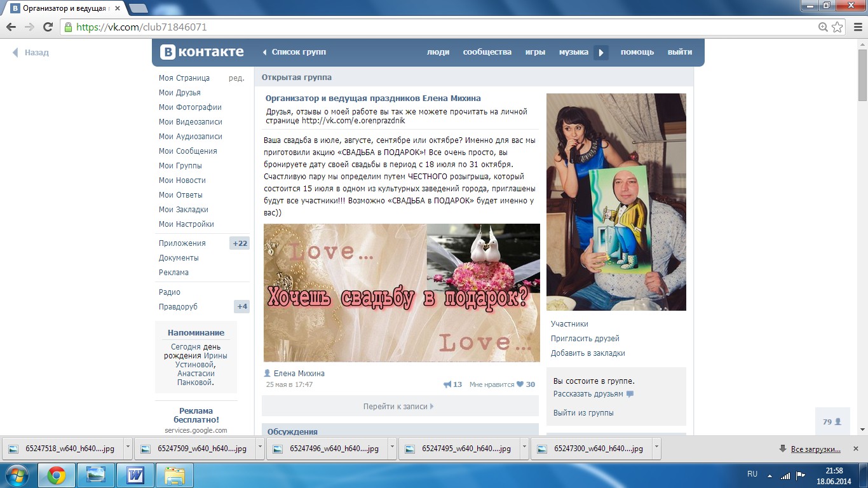Viewport: 868px width, 488px height.
Task: Click 'Участники' link
Action: coord(569,324)
